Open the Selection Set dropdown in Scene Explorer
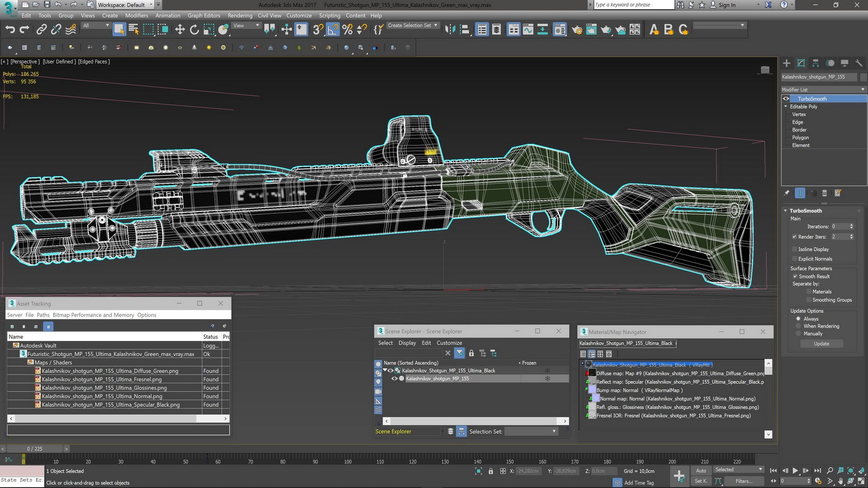The image size is (868, 488). [531, 432]
